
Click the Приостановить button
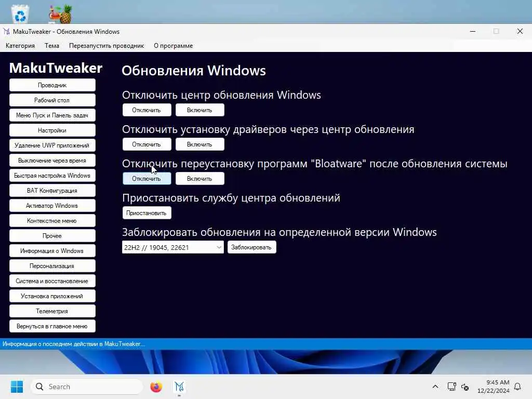click(147, 212)
